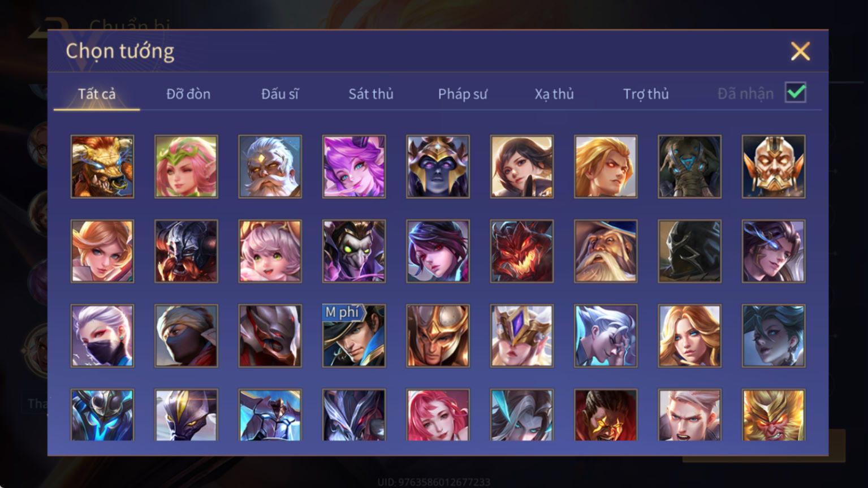Select the wizard with hat and long beard
Viewport: 868px width, 488px height.
tap(606, 251)
